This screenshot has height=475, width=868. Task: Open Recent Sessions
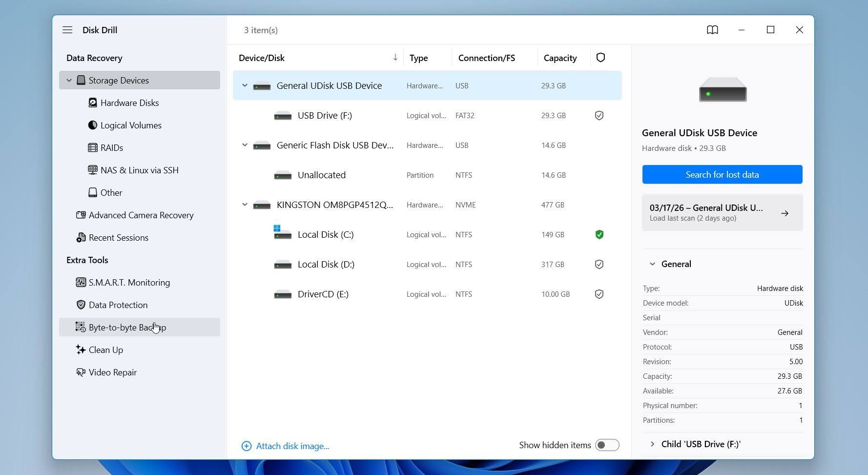(119, 238)
